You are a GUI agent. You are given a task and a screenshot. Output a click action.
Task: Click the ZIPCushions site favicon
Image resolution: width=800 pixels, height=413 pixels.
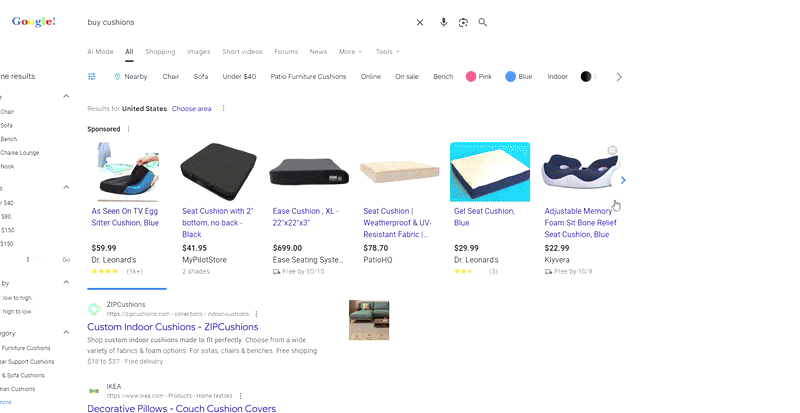coord(94,309)
